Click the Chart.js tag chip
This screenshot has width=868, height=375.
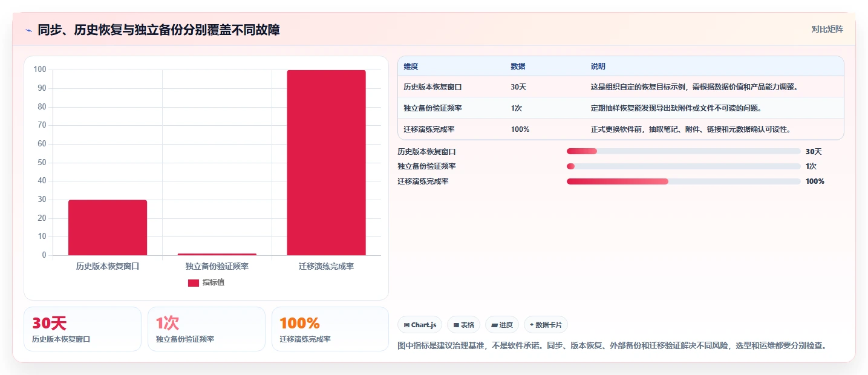point(420,325)
